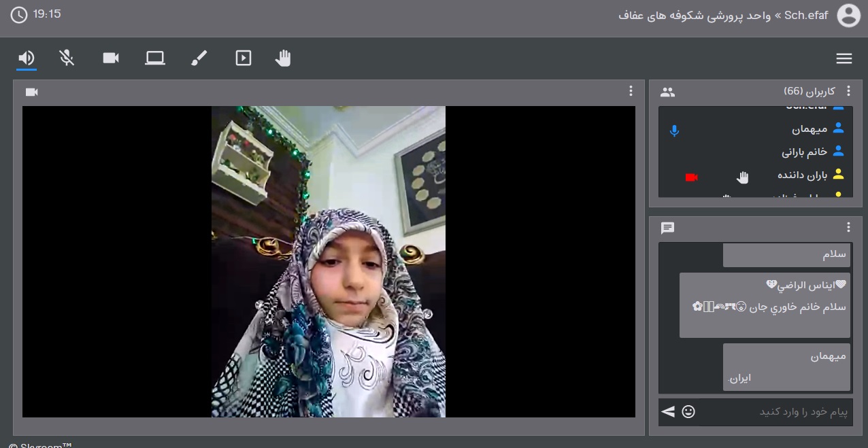Open the chat panel three-dot menu
The image size is (868, 448).
[848, 228]
